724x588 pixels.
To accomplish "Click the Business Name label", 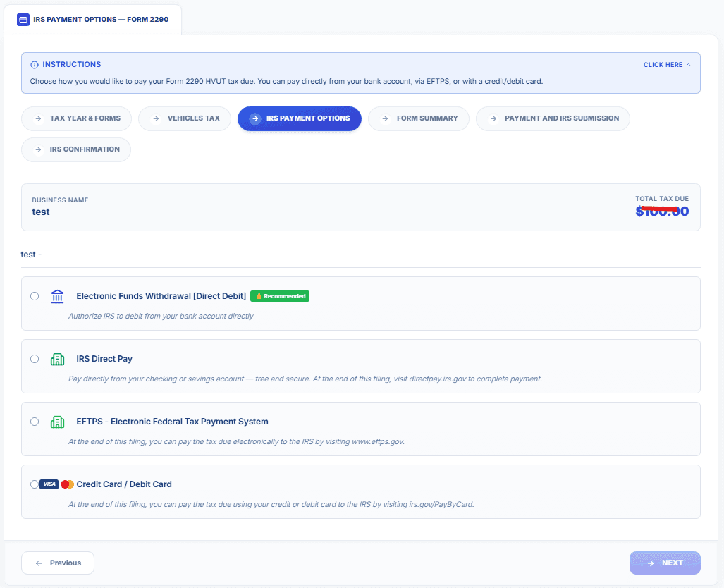I will 60,200.
